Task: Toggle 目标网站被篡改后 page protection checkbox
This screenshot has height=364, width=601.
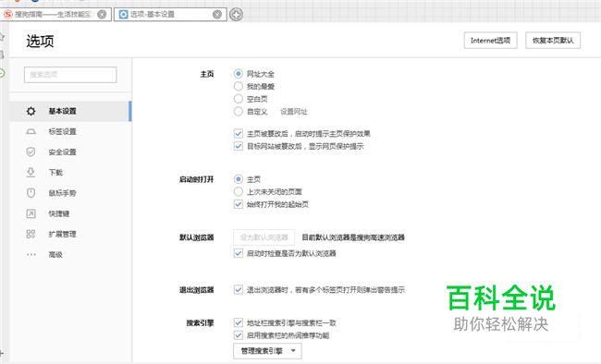Action: (x=239, y=146)
